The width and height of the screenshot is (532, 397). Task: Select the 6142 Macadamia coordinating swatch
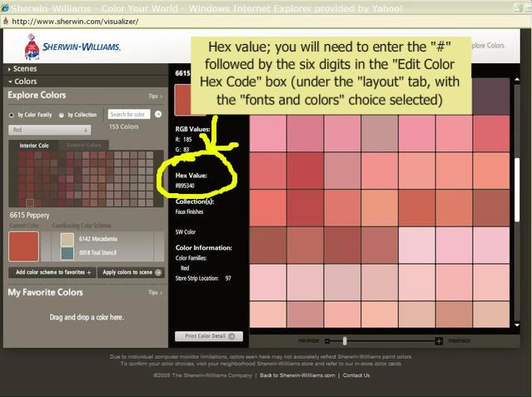tap(67, 239)
